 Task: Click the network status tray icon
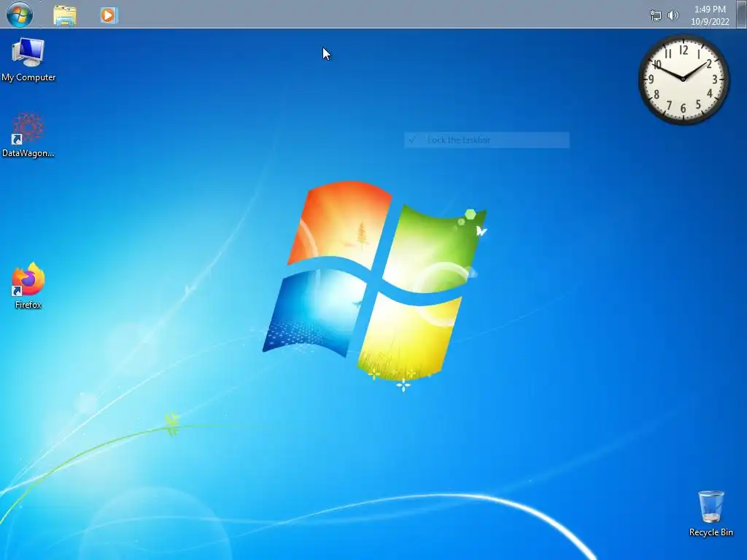point(656,15)
